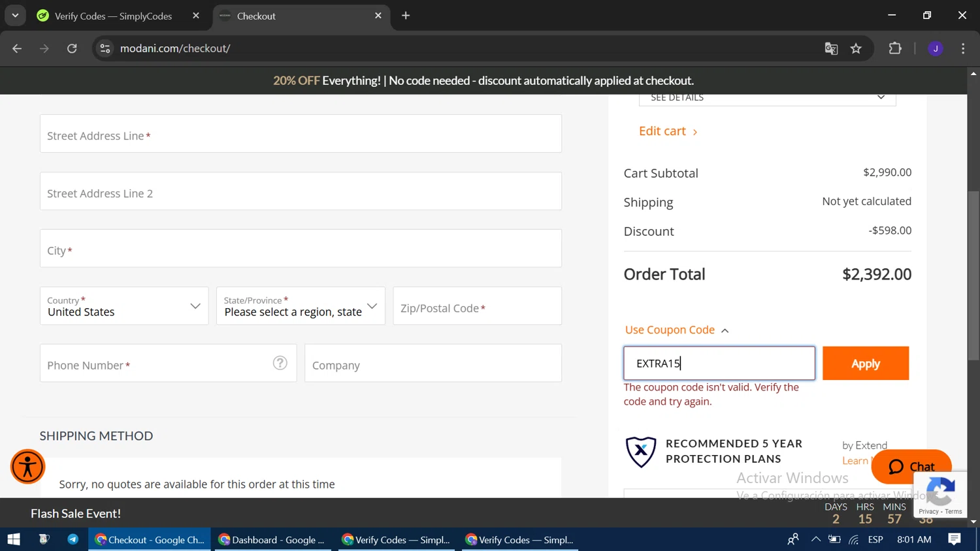Click the address bar URL

pyautogui.click(x=175, y=48)
